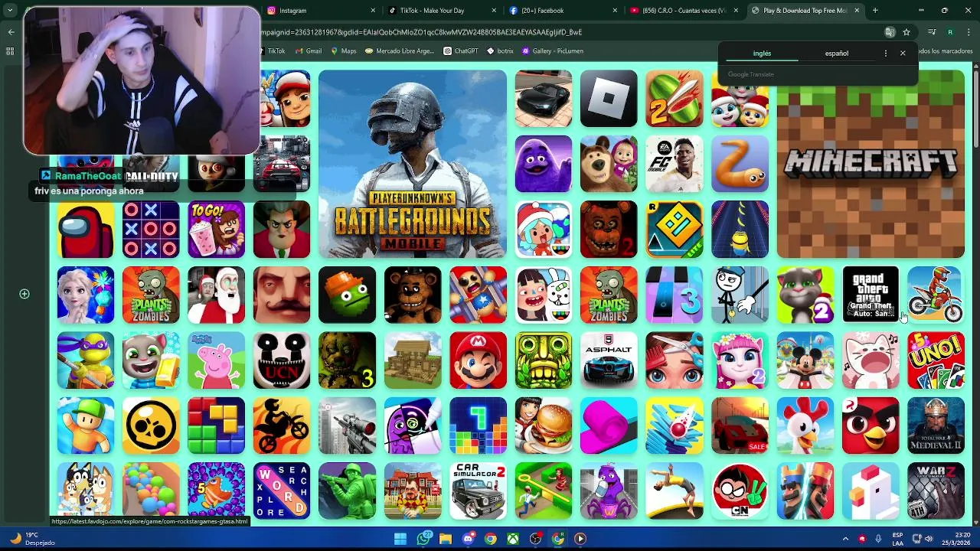Open the Frozen Elsa game tile

tap(85, 295)
